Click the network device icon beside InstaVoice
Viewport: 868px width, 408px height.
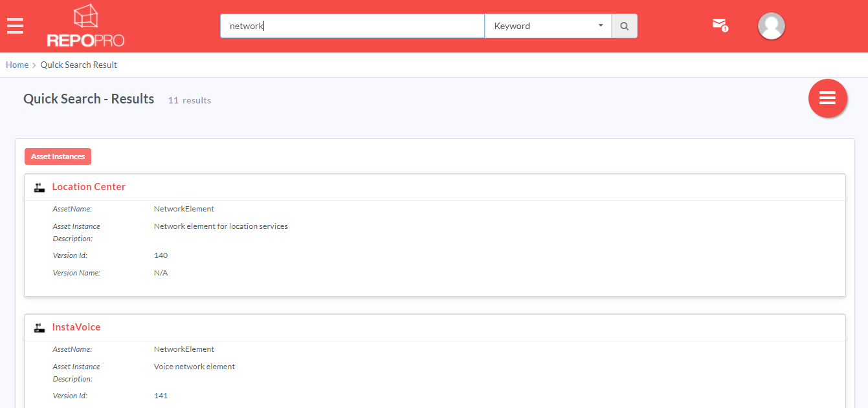point(39,328)
